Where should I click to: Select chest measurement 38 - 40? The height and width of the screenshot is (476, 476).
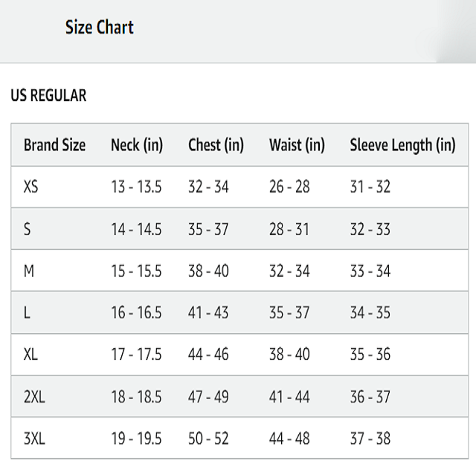[208, 271]
